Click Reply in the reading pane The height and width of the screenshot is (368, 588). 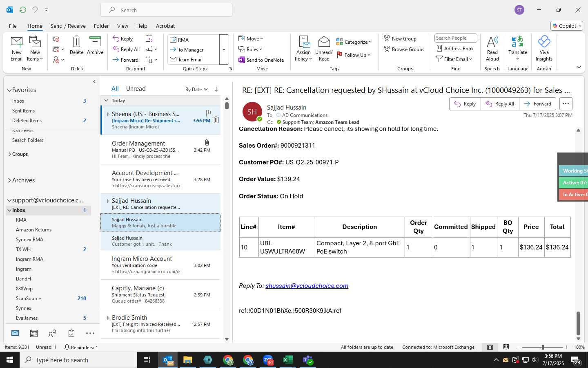[465, 104]
